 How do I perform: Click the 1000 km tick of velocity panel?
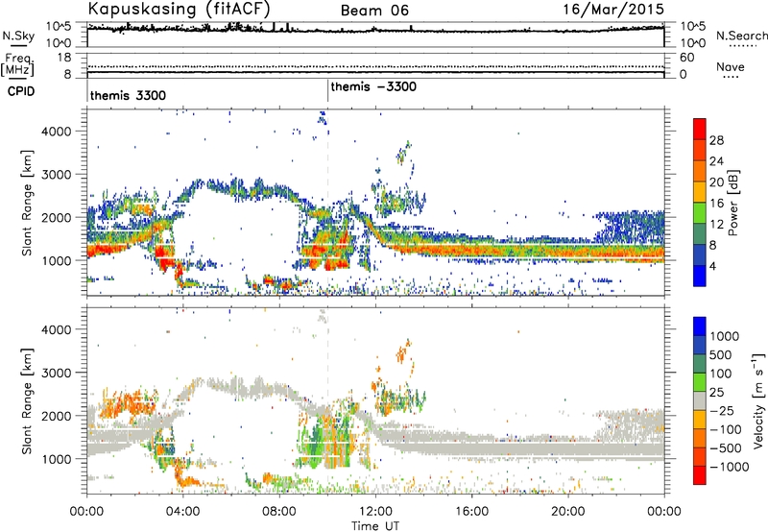point(56,459)
